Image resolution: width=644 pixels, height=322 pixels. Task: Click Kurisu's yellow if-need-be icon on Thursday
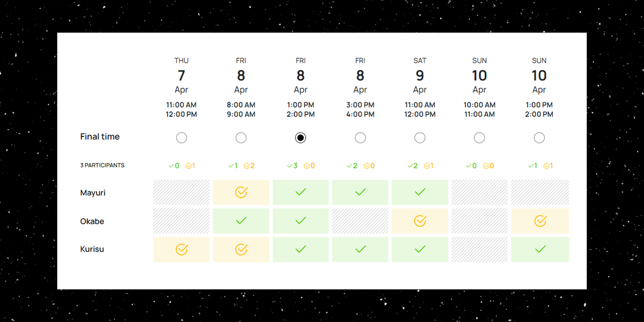181,250
